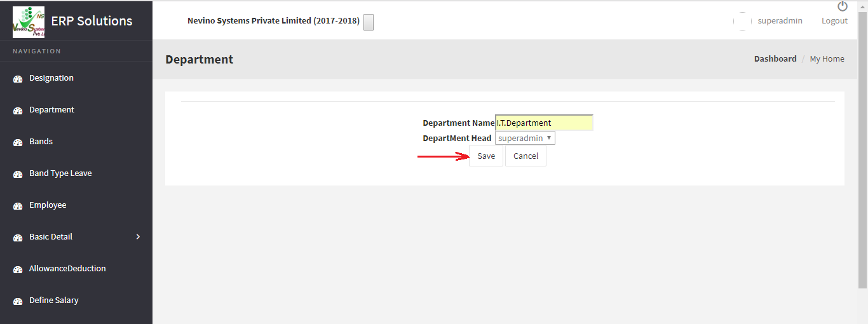Screen dimensions: 868x324
Task: Click the icon next to AllowanceDeduction
Action: click(x=18, y=269)
